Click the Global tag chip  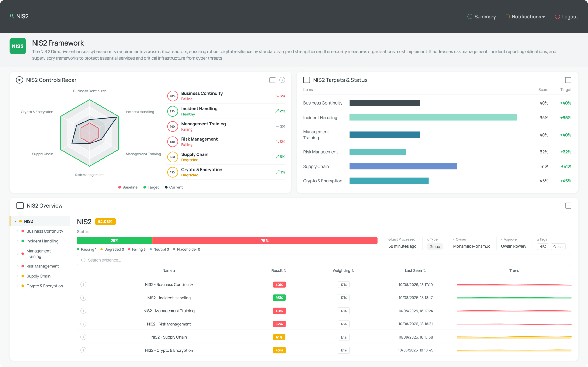click(558, 247)
